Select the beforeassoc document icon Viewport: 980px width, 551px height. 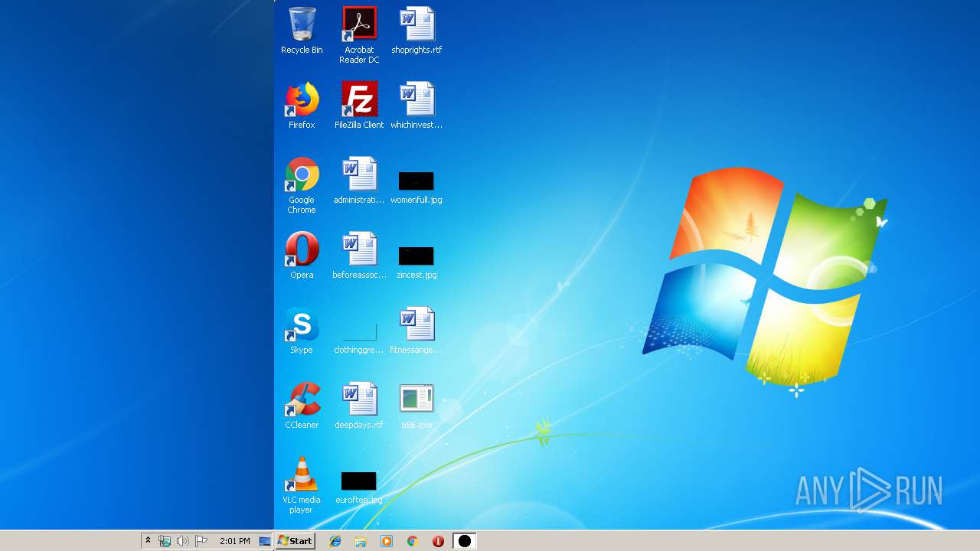pos(359,256)
